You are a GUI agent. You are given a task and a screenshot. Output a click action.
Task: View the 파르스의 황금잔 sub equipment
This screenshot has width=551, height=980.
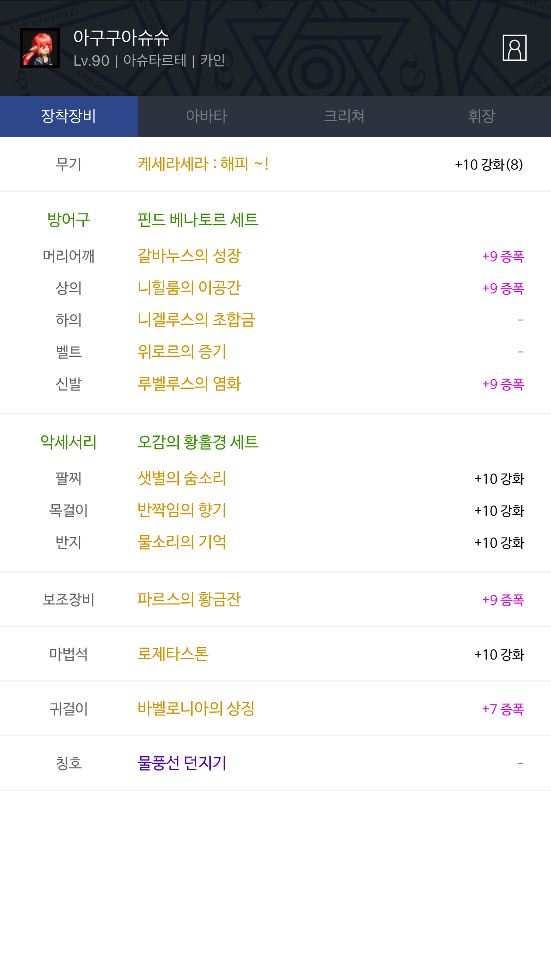tap(189, 599)
